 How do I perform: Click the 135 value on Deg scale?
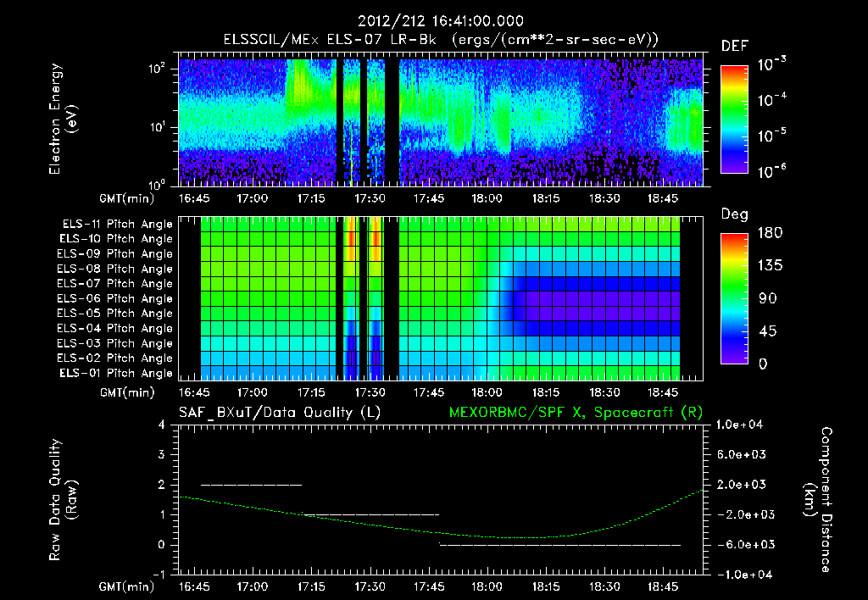pyautogui.click(x=771, y=266)
